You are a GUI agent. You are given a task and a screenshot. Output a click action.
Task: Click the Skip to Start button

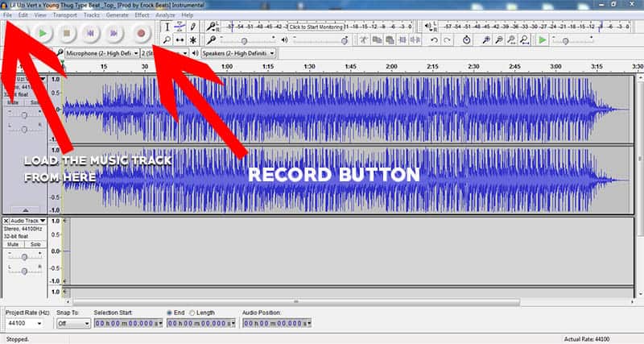(90, 33)
